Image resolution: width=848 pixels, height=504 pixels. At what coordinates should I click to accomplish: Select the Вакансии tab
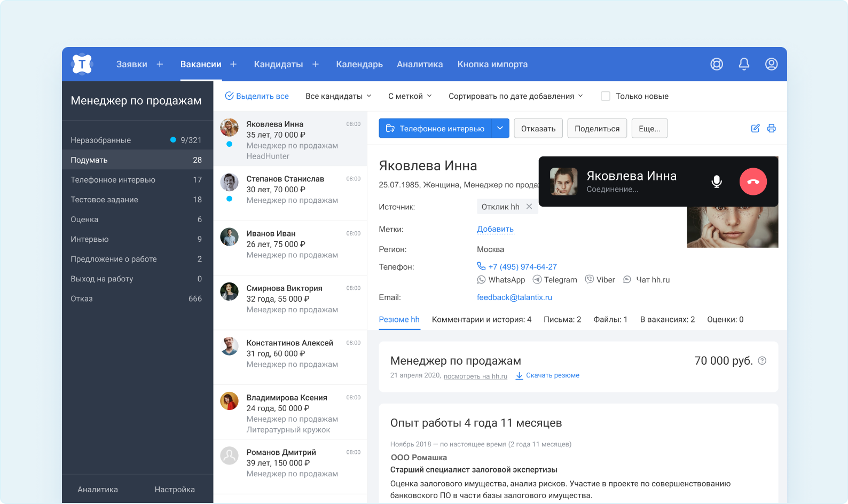click(x=201, y=64)
